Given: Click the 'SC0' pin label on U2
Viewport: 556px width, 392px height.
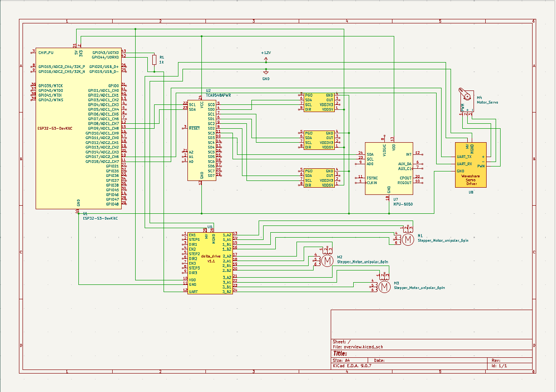Looking at the screenshot, I should pyautogui.click(x=211, y=104).
